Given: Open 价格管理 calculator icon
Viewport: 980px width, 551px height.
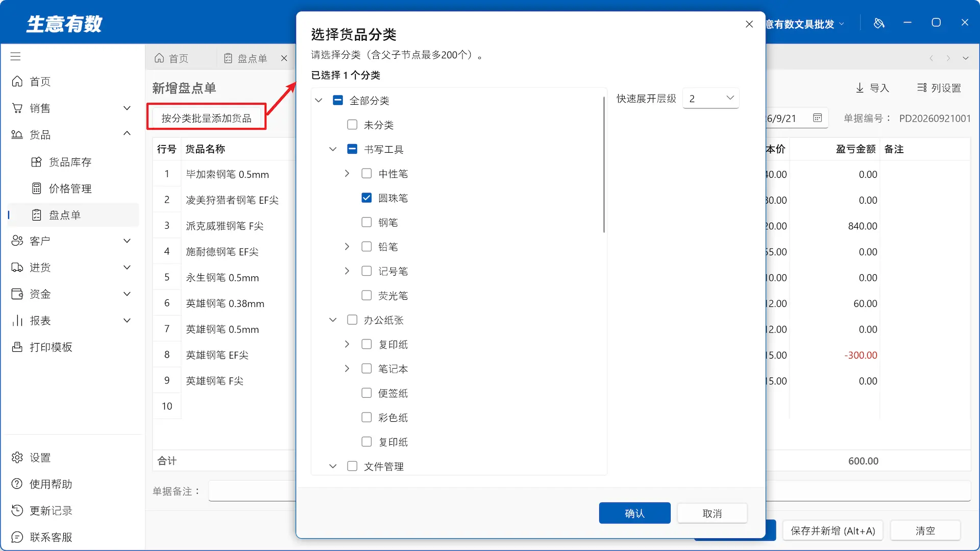Looking at the screenshot, I should (36, 189).
